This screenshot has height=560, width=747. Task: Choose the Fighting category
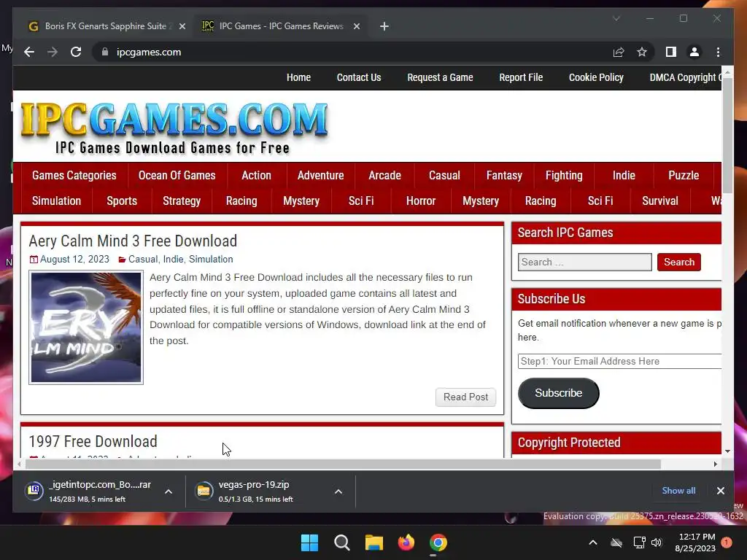[564, 175]
